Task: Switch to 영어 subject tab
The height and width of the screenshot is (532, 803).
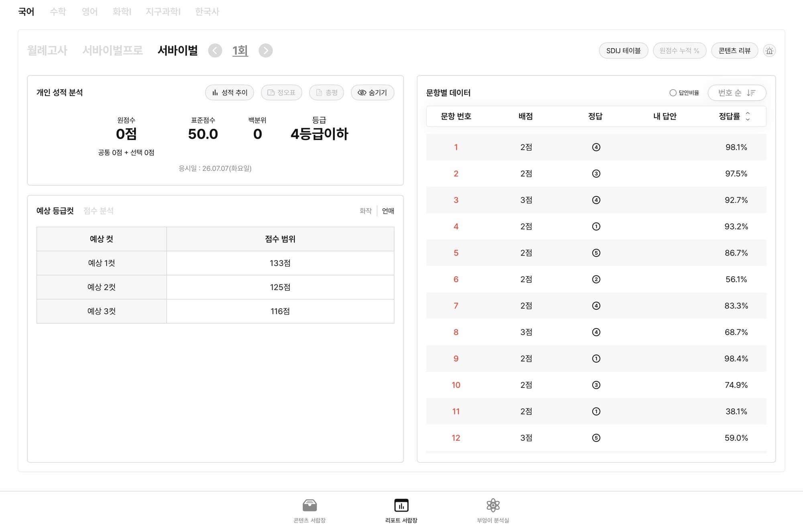Action: click(x=90, y=12)
